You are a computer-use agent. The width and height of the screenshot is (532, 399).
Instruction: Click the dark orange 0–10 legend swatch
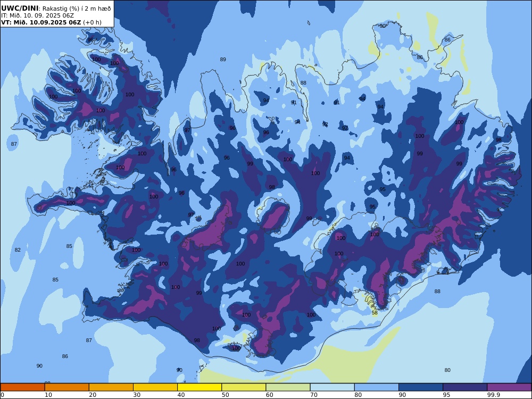(x=22, y=387)
